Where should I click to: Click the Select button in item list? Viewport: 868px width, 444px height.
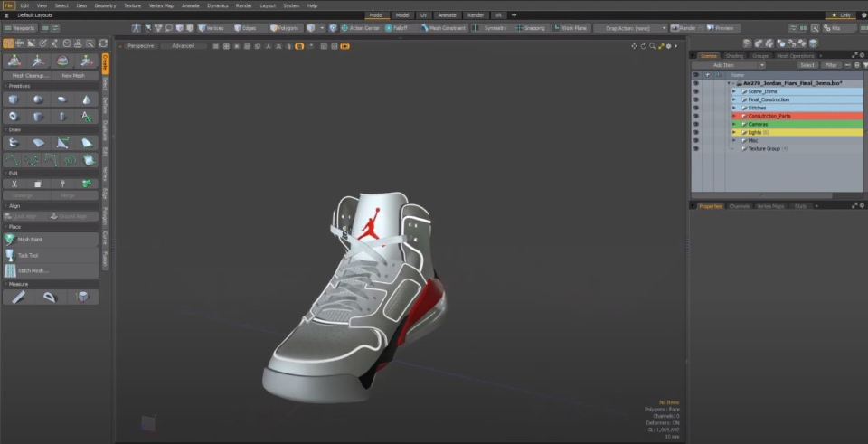pyautogui.click(x=807, y=65)
